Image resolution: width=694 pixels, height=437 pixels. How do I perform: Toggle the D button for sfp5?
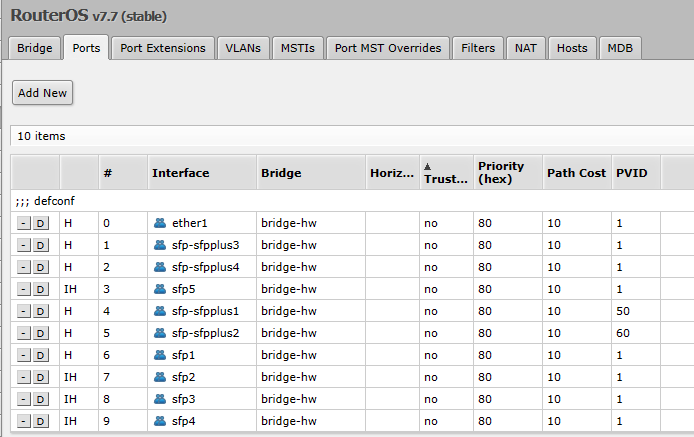tap(40, 289)
